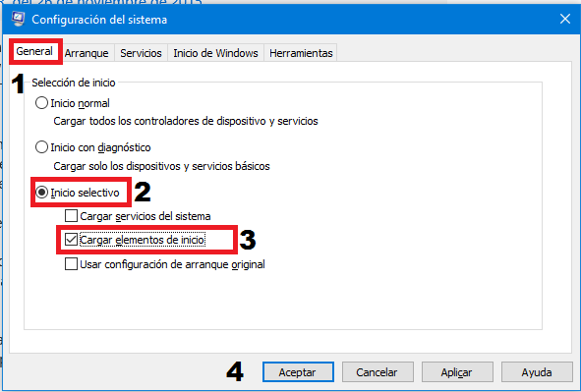Open the Inicio de Windows tab

[215, 53]
